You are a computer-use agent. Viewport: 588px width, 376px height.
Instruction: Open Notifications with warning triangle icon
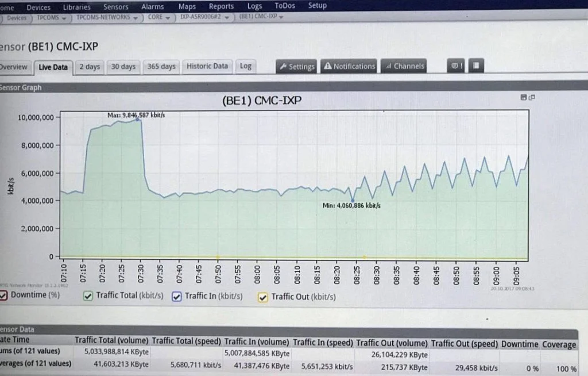(x=349, y=66)
